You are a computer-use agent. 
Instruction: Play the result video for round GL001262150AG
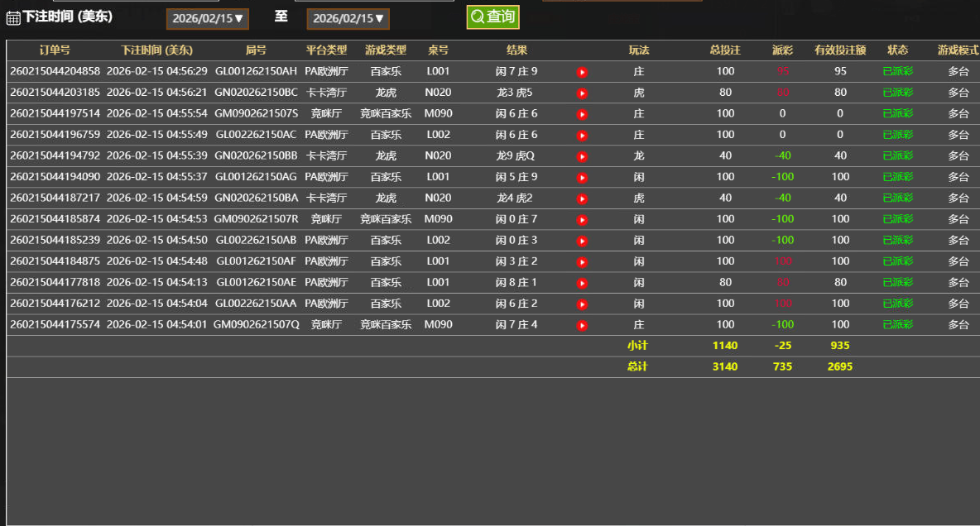click(x=582, y=177)
